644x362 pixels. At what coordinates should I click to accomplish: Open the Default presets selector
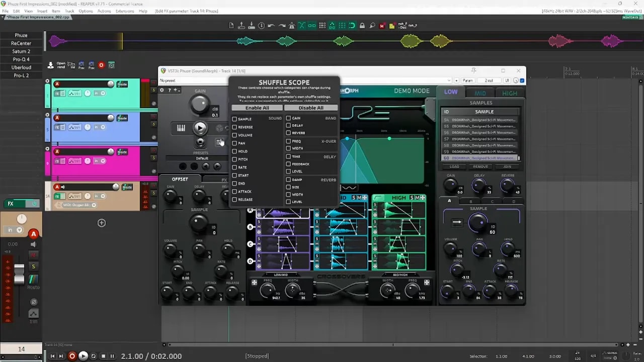coord(202,158)
